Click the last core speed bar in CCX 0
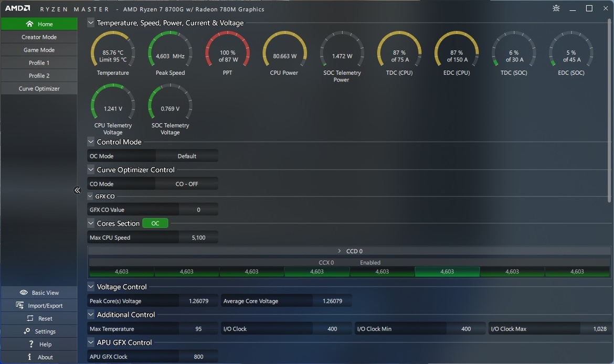Image resolution: width=614 pixels, height=364 pixels. click(577, 272)
